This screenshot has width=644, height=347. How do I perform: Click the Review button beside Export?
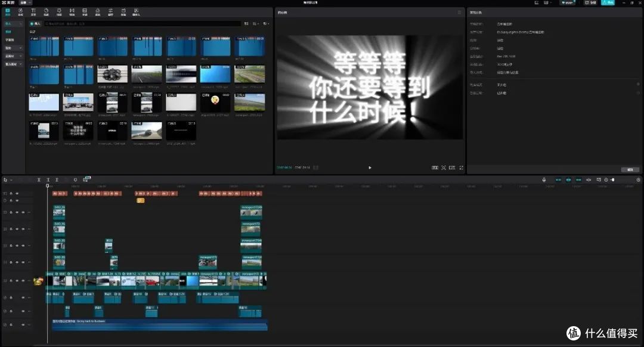(x=590, y=2)
